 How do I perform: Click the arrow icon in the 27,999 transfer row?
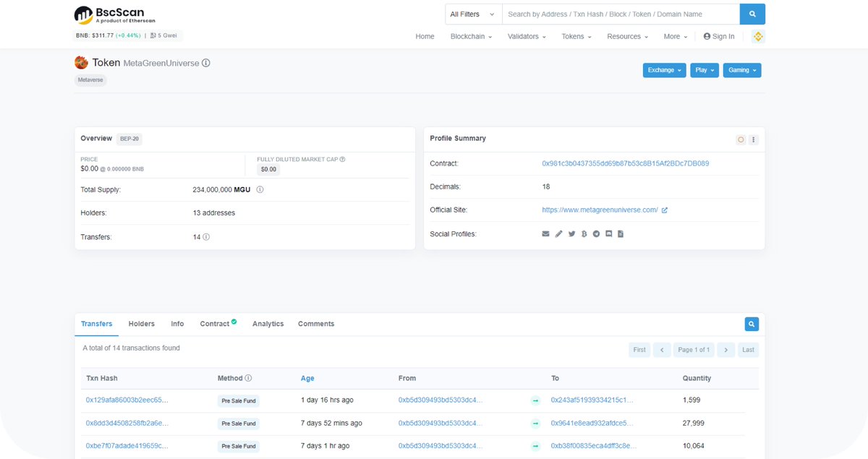coord(535,424)
